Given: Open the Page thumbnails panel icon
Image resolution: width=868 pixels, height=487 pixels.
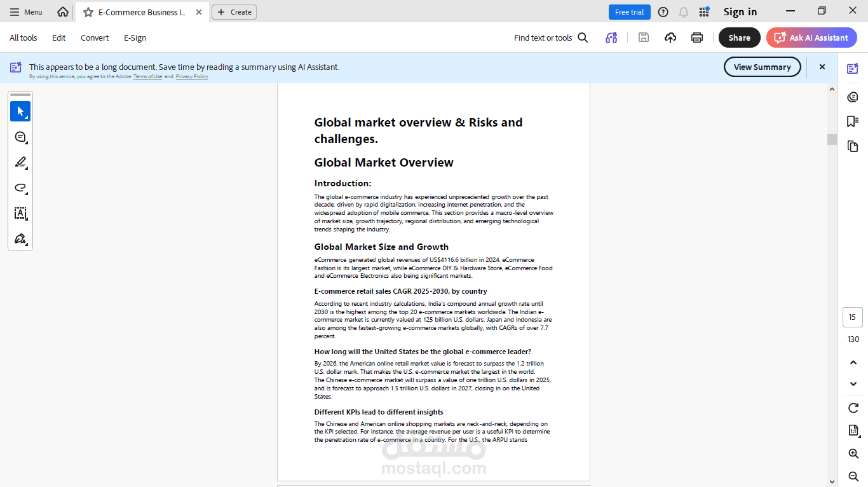Looking at the screenshot, I should coord(853,146).
